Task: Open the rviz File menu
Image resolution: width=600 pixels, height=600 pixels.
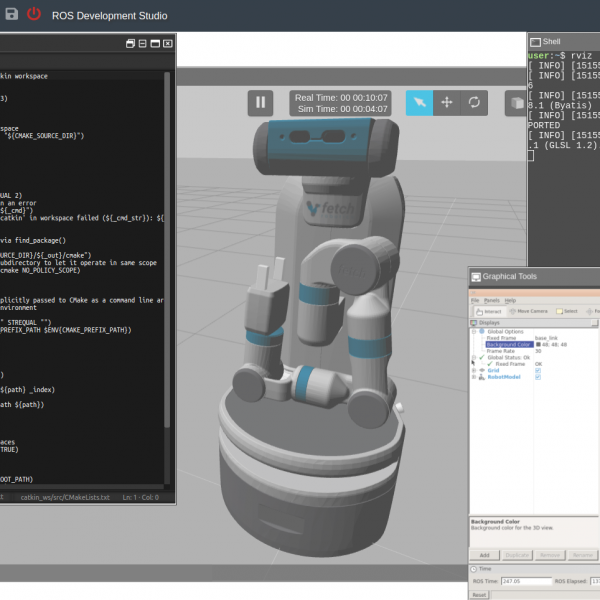Action: click(x=475, y=301)
